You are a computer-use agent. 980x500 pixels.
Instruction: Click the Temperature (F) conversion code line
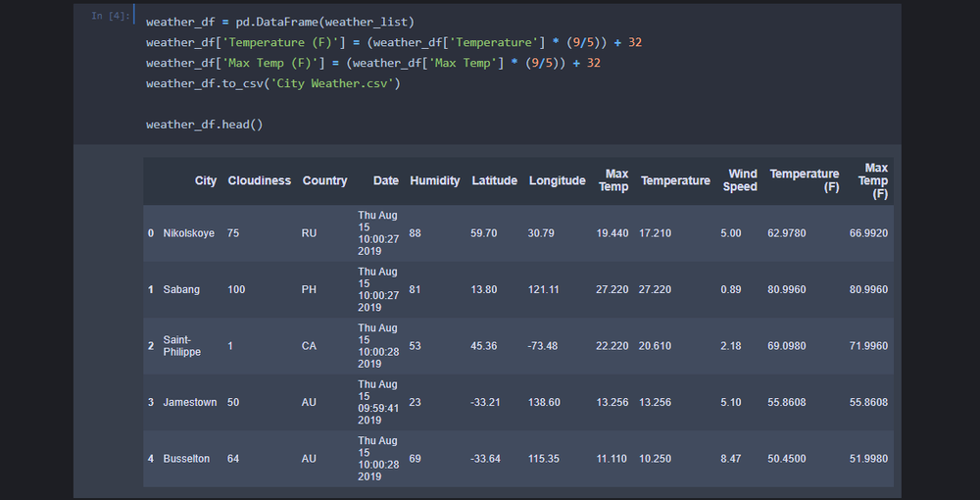tap(394, 43)
